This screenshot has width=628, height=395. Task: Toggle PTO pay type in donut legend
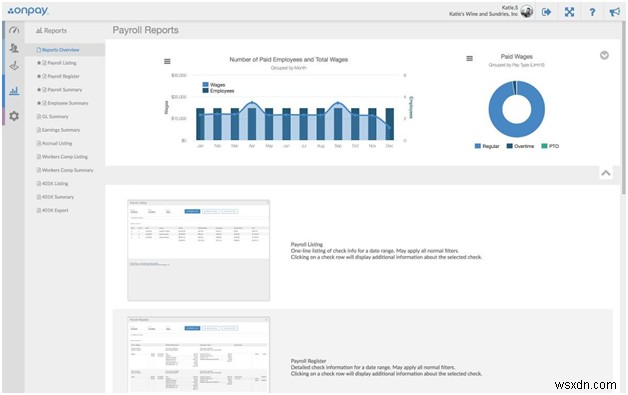click(550, 146)
